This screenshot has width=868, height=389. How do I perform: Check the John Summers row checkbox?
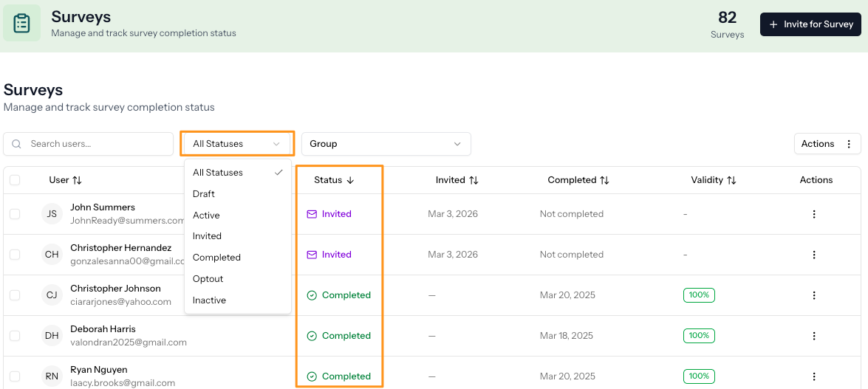[x=15, y=214]
